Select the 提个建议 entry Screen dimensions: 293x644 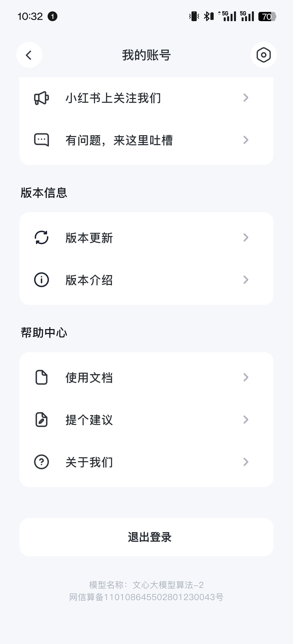(x=89, y=420)
